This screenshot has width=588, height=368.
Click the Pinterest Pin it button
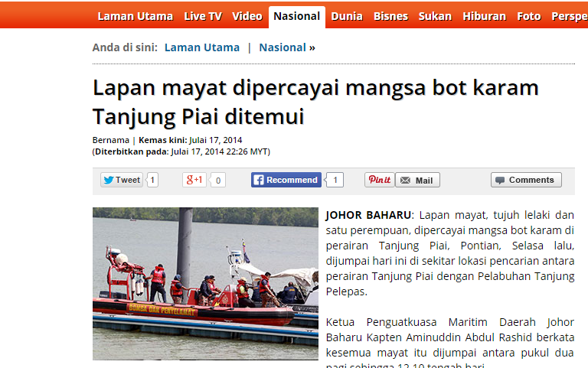coord(380,180)
